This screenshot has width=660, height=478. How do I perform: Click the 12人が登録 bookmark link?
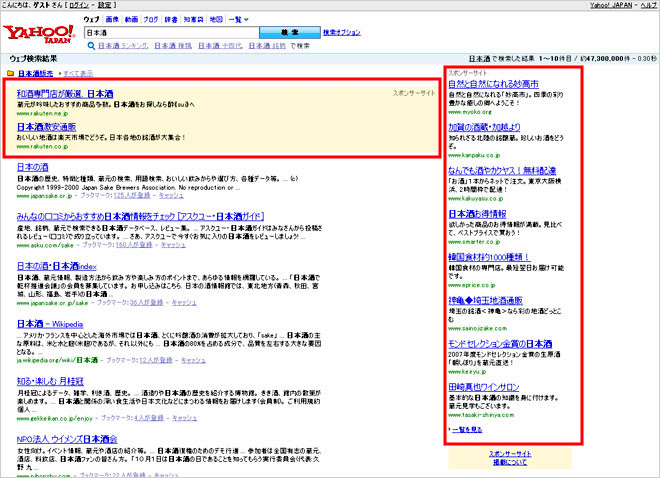[156, 360]
